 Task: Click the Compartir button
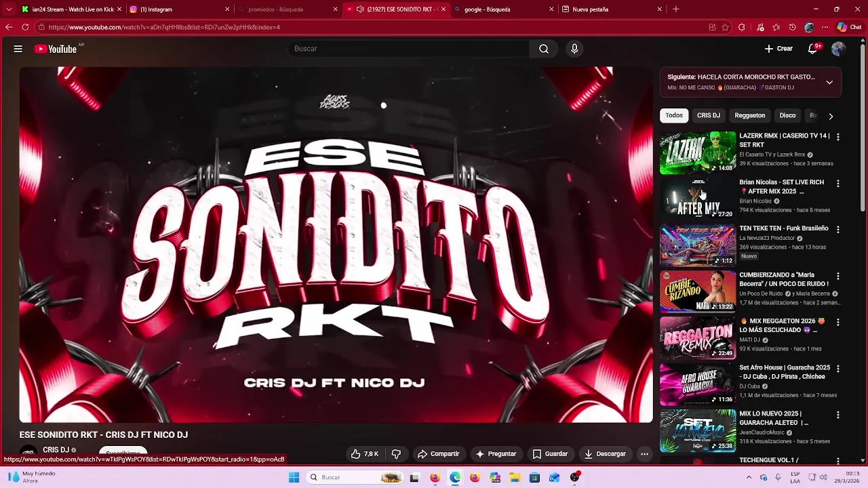pyautogui.click(x=438, y=454)
